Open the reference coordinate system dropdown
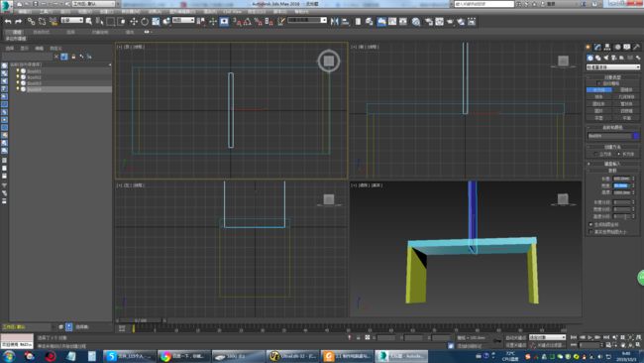The image size is (644, 363). click(x=183, y=20)
